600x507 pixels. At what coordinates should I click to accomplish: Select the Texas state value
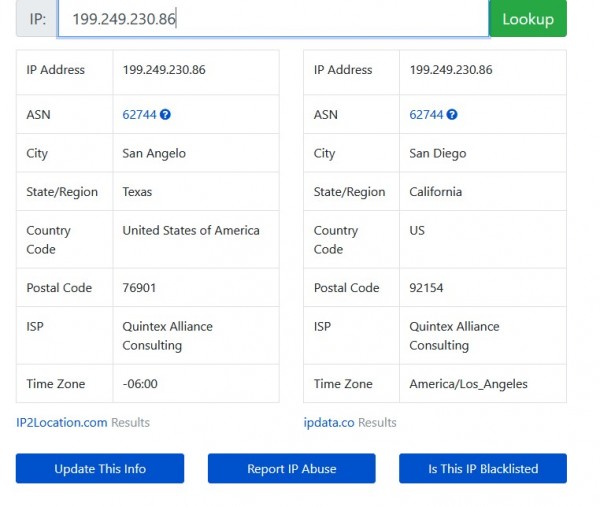pos(137,192)
